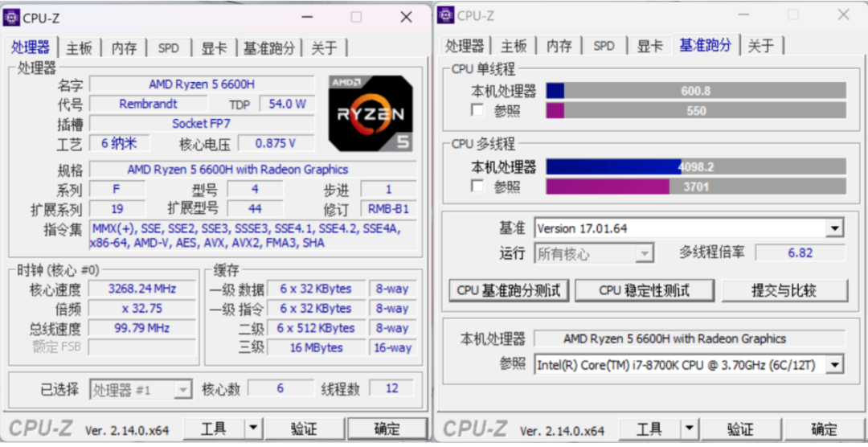Screen dimensions: 868x447
Task: Click 工具 button in right window
Action: tap(649, 429)
